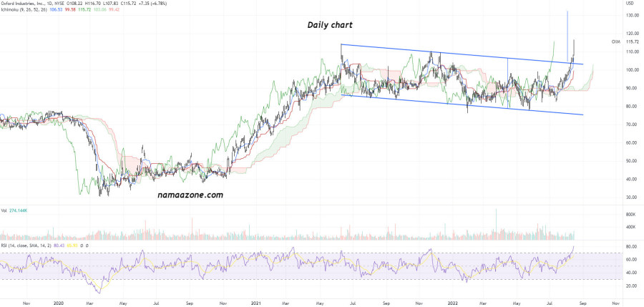644x307 pixels.
Task: Select the lower blue channel trendline
Action: click(462, 104)
